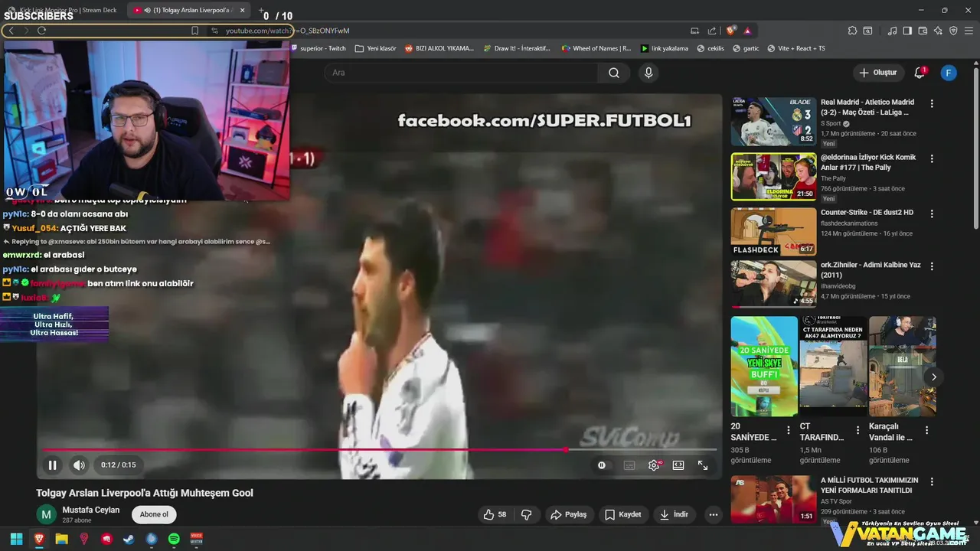The image size is (980, 551).
Task: Start voice search with microphone icon
Action: coord(648,73)
